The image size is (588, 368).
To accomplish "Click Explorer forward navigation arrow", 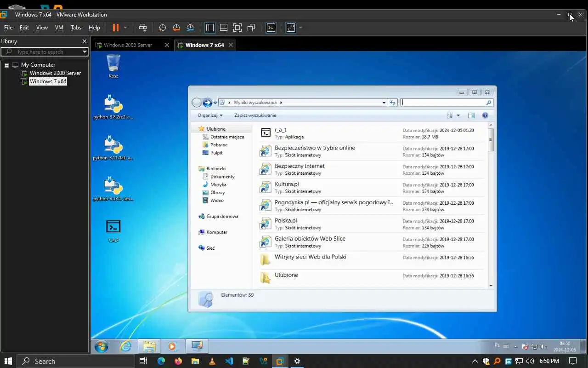I will click(x=207, y=103).
